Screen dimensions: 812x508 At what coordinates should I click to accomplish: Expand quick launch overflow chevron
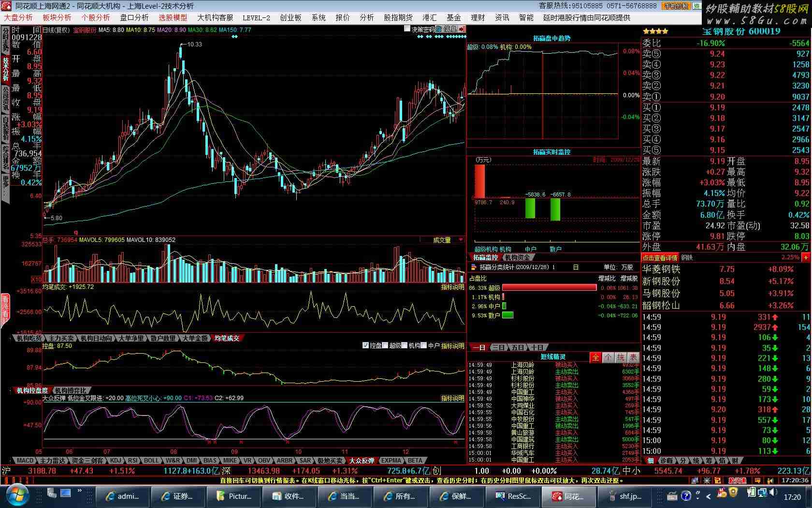click(80, 491)
